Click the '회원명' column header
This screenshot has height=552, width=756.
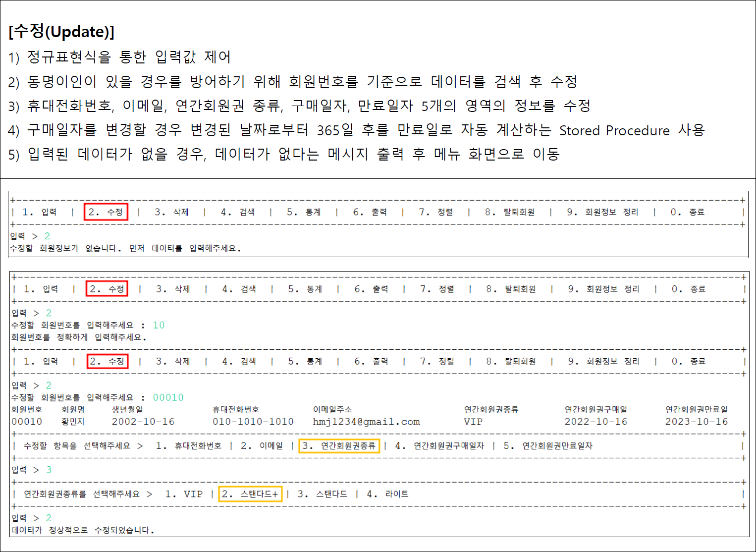(73, 409)
